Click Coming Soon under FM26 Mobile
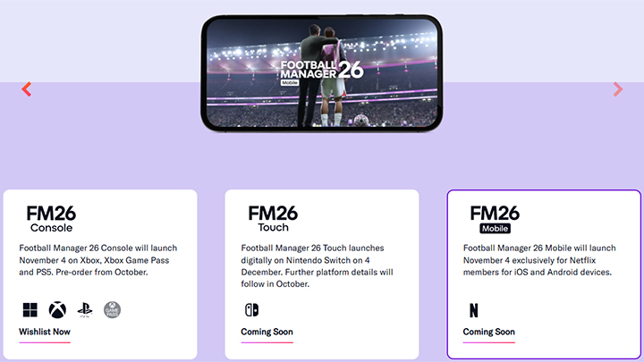This screenshot has width=644, height=362. (x=488, y=333)
